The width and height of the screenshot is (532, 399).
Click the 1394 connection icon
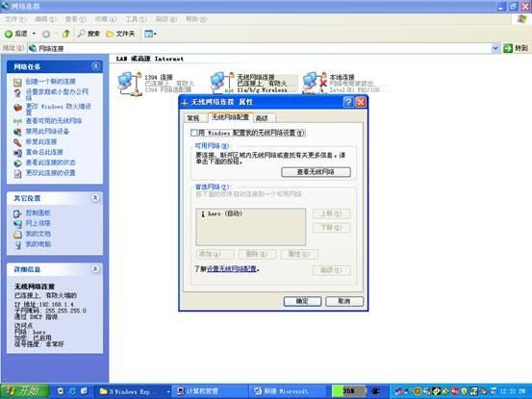click(130, 84)
